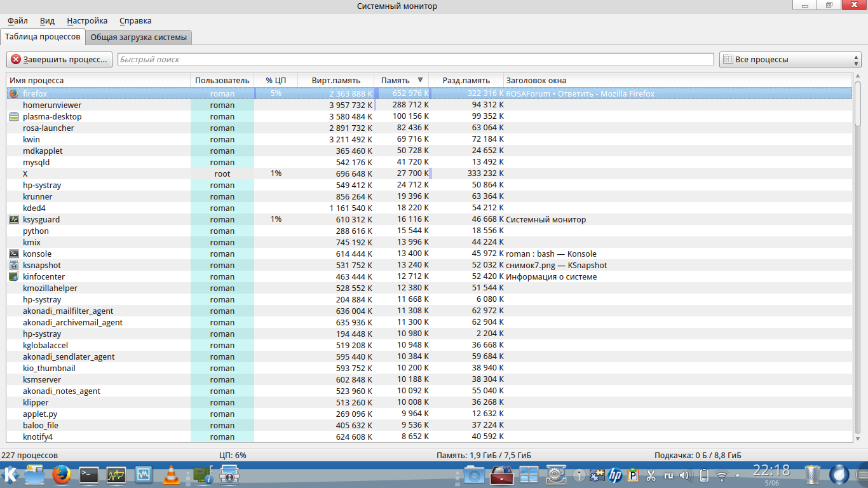Click the 227 процессов status bar text
The image size is (868, 488).
click(x=30, y=455)
